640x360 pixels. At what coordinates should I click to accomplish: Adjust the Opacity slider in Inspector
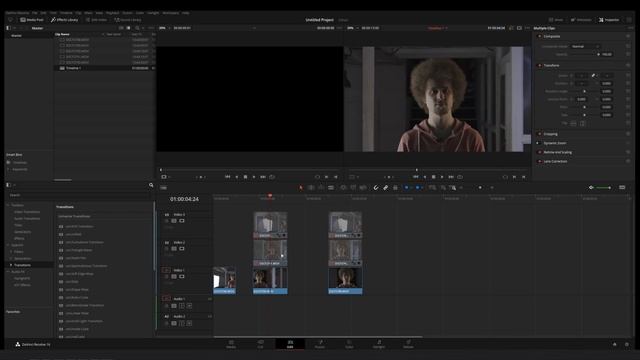pyautogui.click(x=584, y=54)
